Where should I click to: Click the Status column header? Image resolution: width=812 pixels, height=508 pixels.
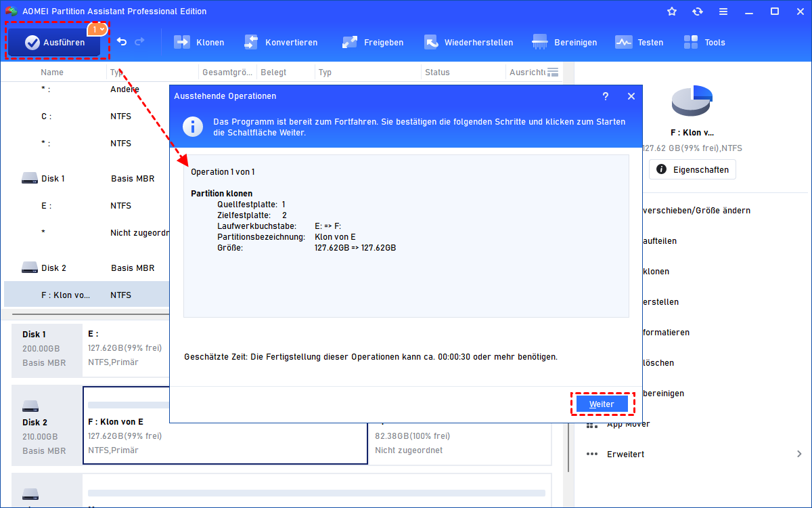[437, 72]
